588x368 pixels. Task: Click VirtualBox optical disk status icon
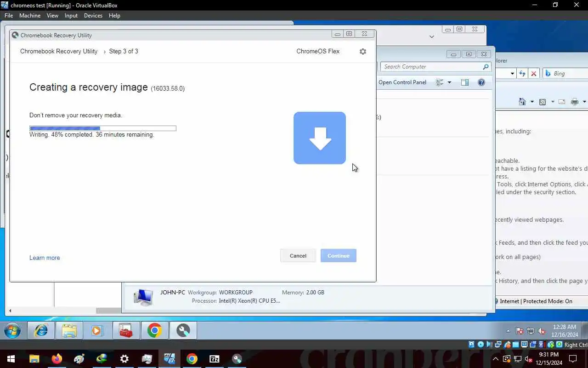point(481,345)
